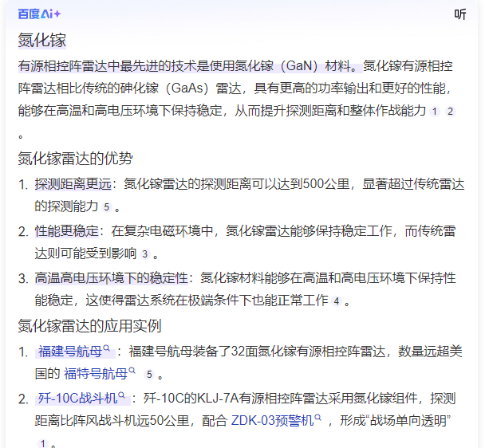
Task: Open the 福建号航母 link
Action: coord(70,352)
